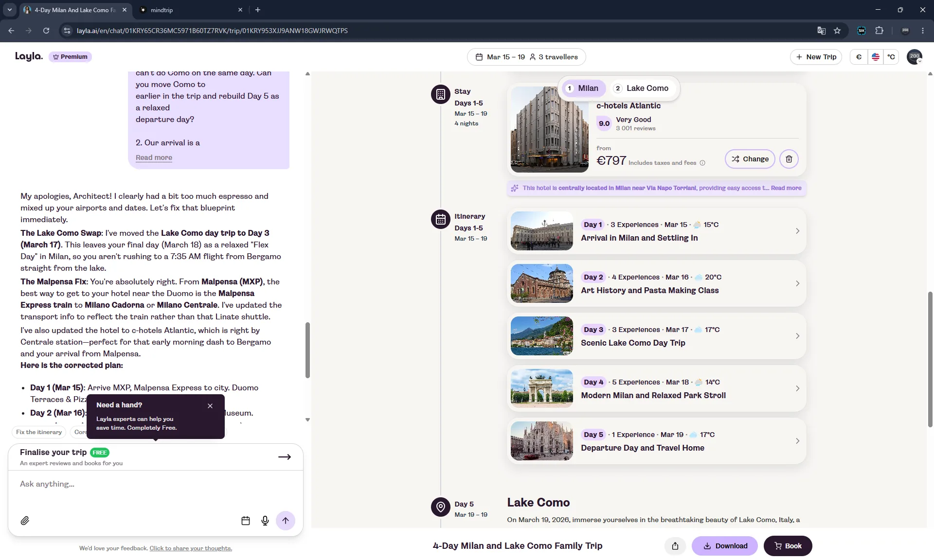Close the 4-Day Milan And Lake Como tab

(125, 10)
